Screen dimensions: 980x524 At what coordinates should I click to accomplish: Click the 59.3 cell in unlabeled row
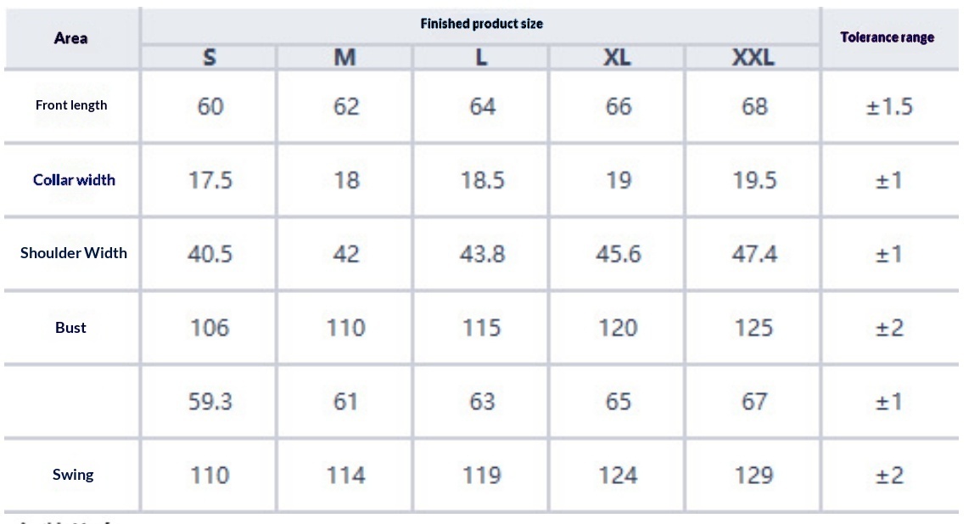210,402
